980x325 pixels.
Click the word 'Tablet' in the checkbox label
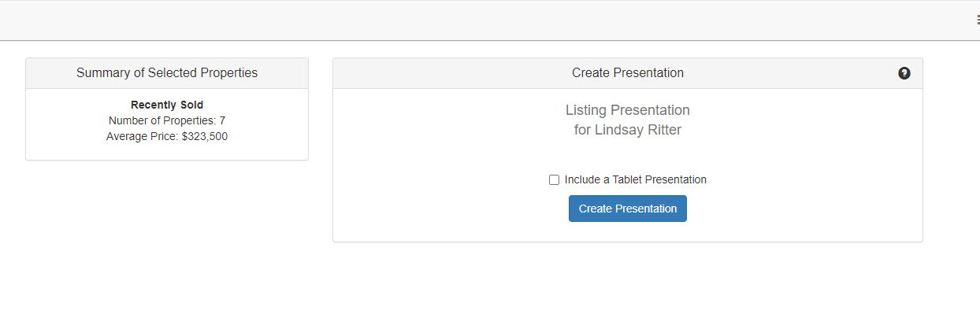[x=628, y=179]
